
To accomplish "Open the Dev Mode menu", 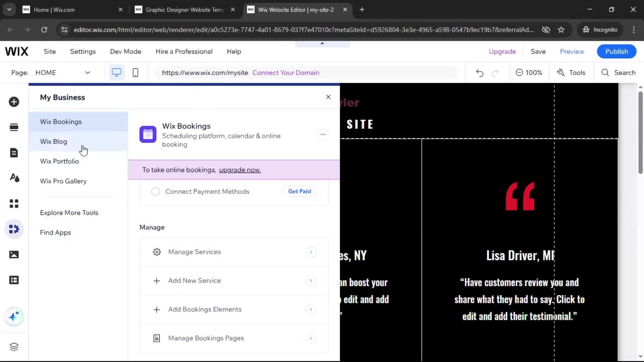I will (x=126, y=52).
